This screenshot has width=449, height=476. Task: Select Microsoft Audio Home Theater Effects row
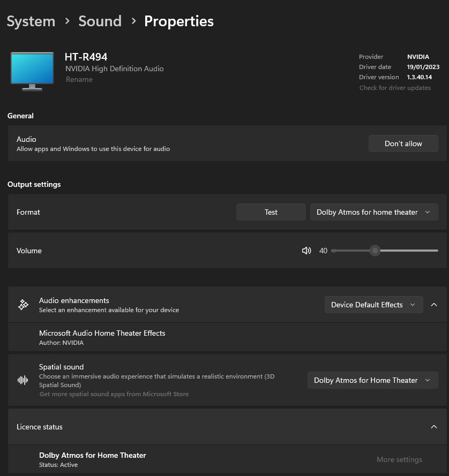[227, 337]
